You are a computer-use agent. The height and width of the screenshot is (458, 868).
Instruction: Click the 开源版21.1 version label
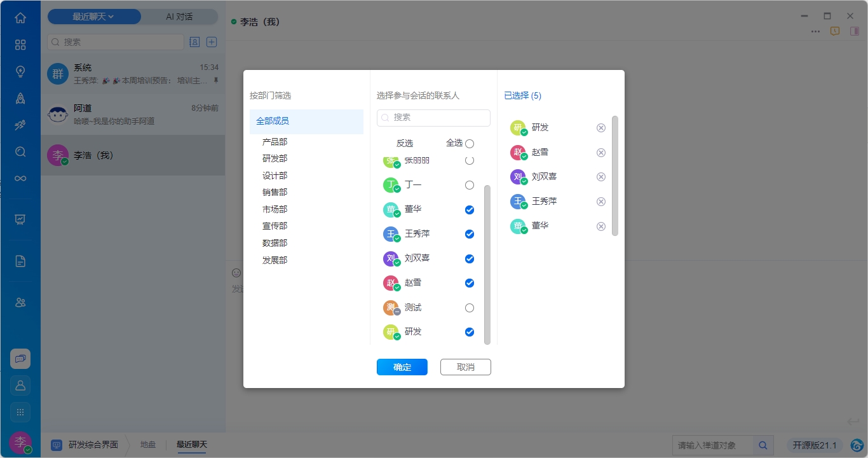[x=815, y=445]
